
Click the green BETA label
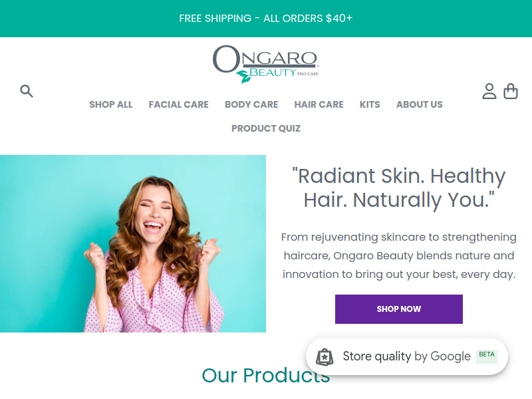tap(487, 356)
